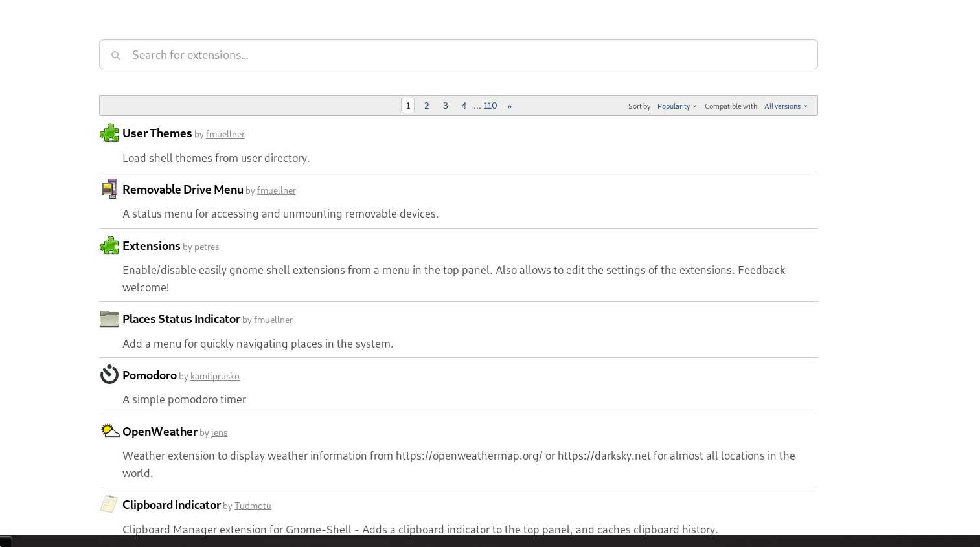Click the search magnifier icon
The width and height of the screenshot is (980, 547).
click(116, 56)
